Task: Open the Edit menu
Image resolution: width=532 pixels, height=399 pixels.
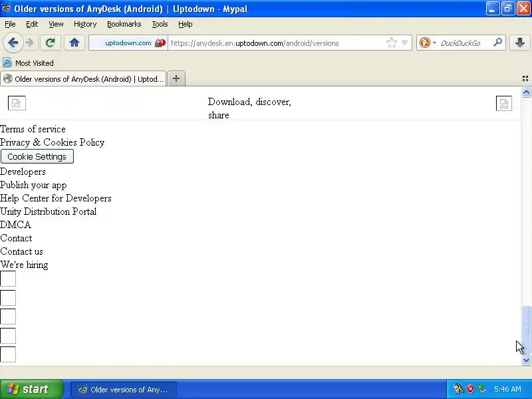Action: pyautogui.click(x=32, y=24)
